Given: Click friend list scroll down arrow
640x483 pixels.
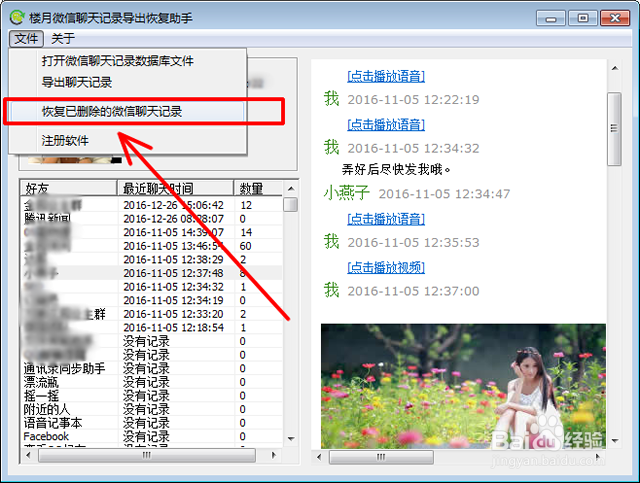Looking at the screenshot, I should point(291,439).
